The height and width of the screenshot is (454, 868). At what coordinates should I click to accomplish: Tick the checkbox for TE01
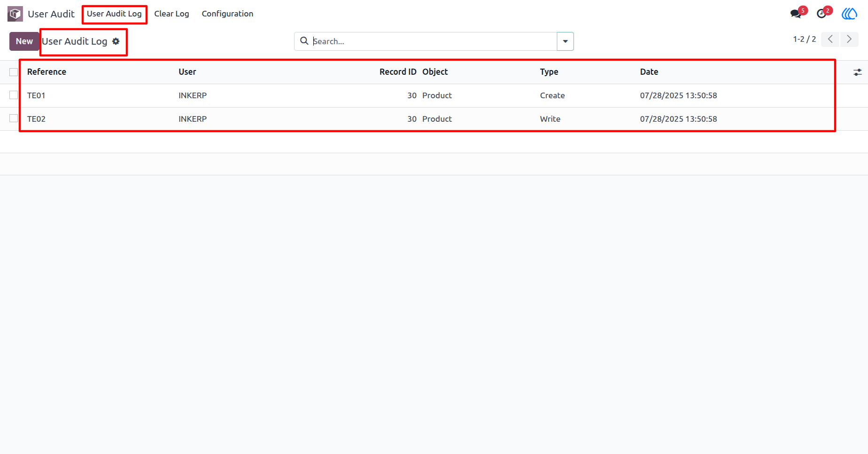click(14, 95)
